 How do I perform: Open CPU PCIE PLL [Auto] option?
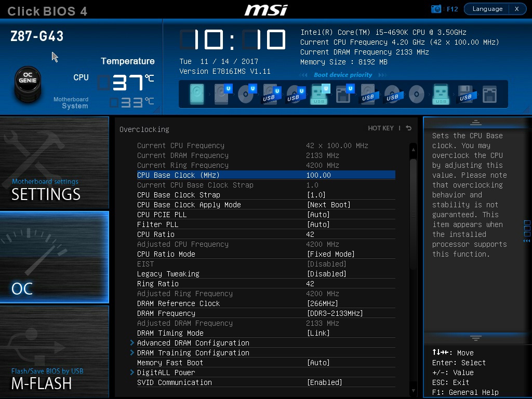click(266, 215)
